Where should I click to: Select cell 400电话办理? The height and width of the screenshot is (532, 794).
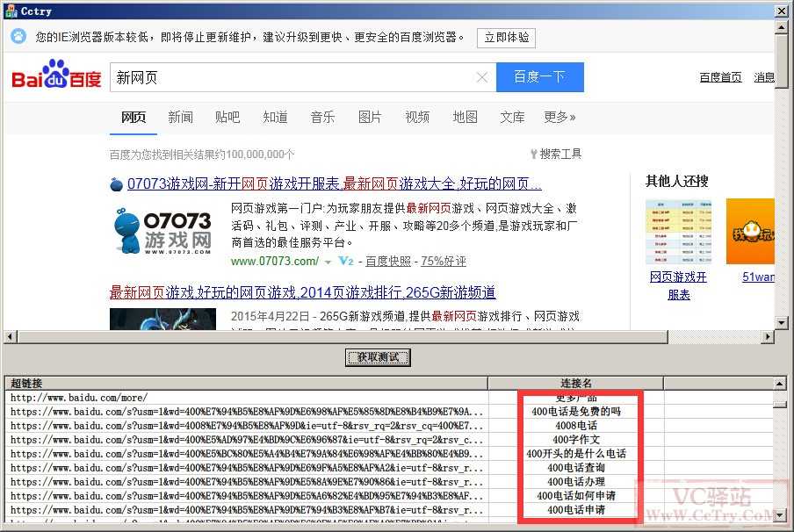pos(576,482)
